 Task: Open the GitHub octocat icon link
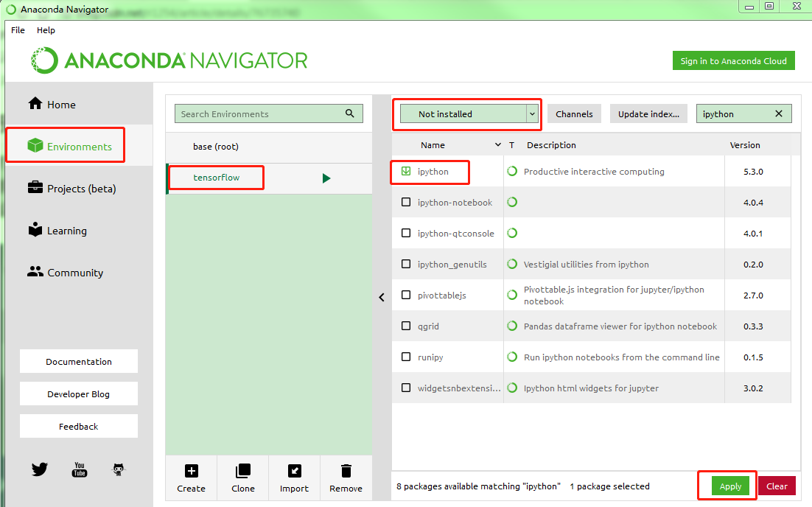[x=119, y=469]
